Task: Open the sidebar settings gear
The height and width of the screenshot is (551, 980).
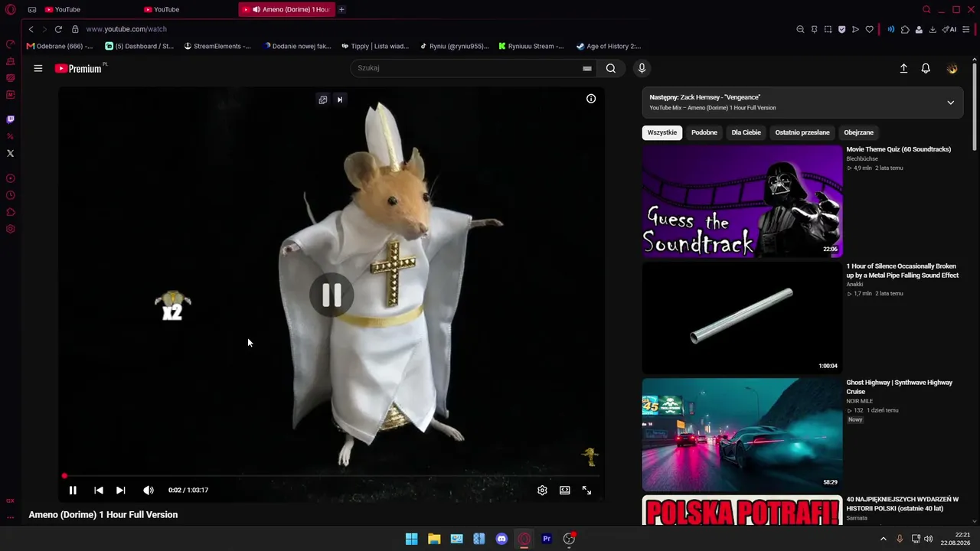Action: coord(11,229)
